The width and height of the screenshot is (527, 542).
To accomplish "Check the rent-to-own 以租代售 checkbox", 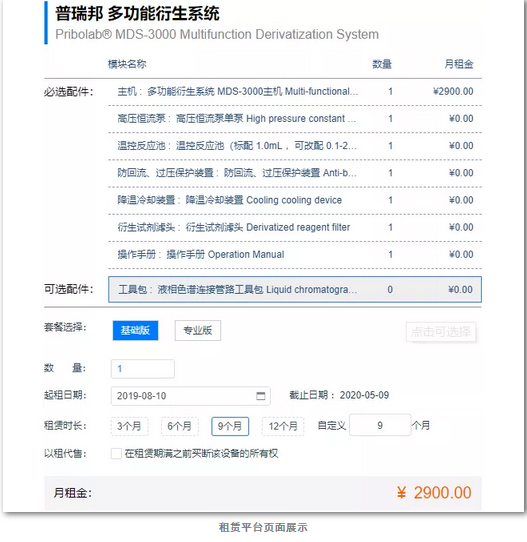I will coord(116,453).
